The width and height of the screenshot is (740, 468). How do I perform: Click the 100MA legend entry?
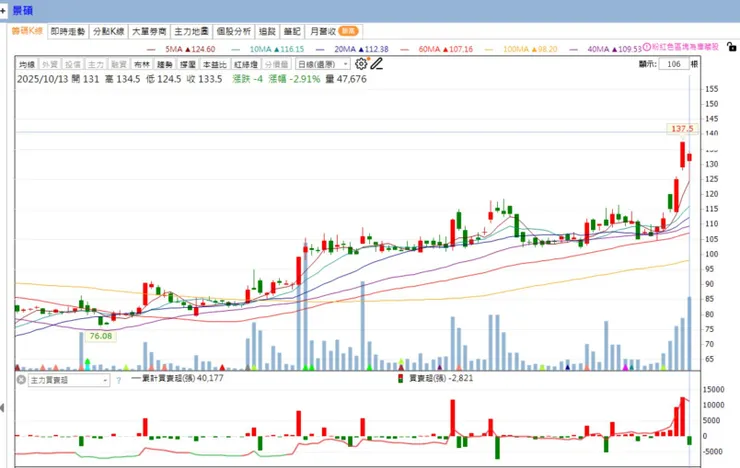[521, 49]
